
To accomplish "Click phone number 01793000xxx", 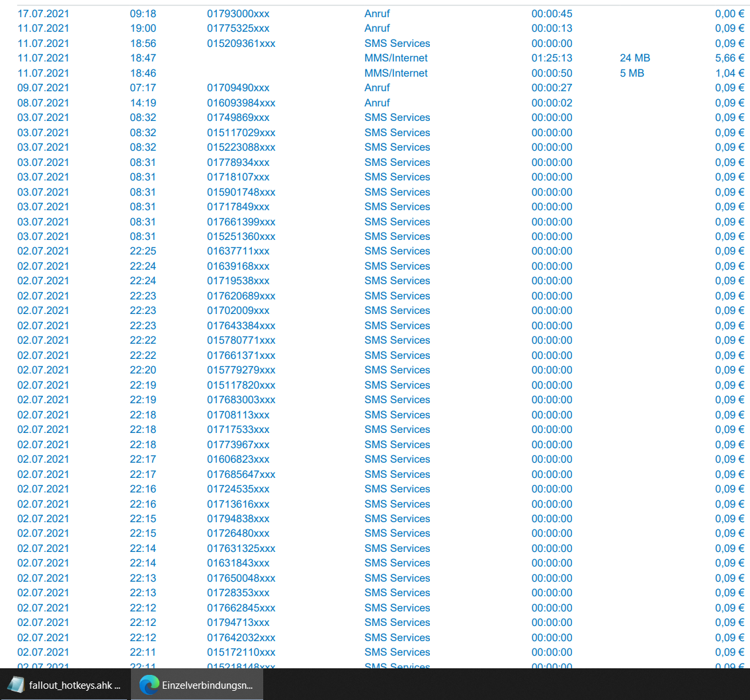I will [x=238, y=13].
